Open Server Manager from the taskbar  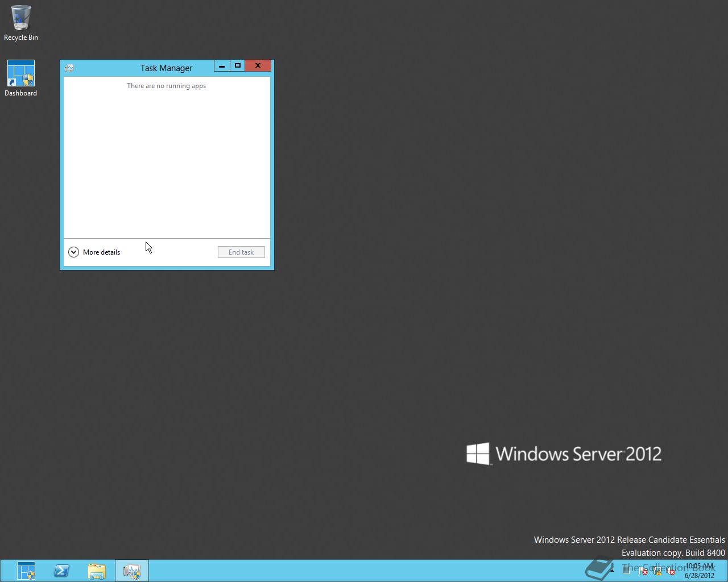click(26, 571)
